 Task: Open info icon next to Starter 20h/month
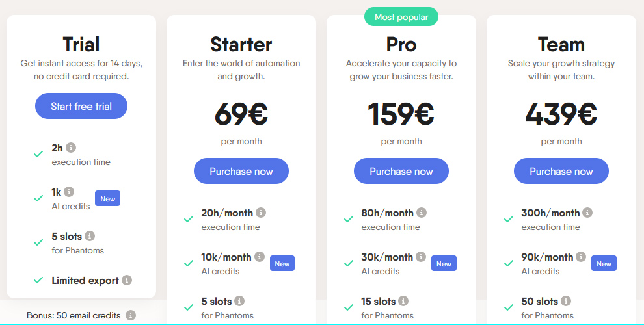(x=261, y=213)
